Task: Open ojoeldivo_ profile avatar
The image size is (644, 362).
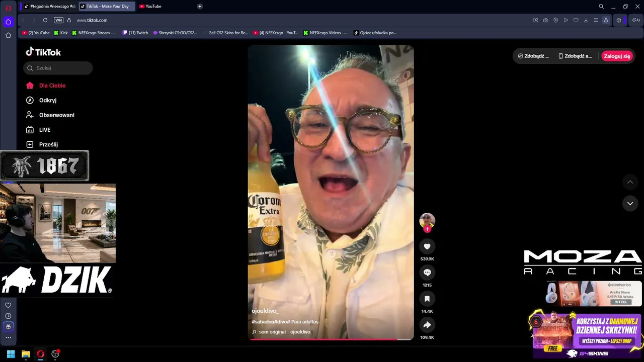Action: click(x=427, y=221)
